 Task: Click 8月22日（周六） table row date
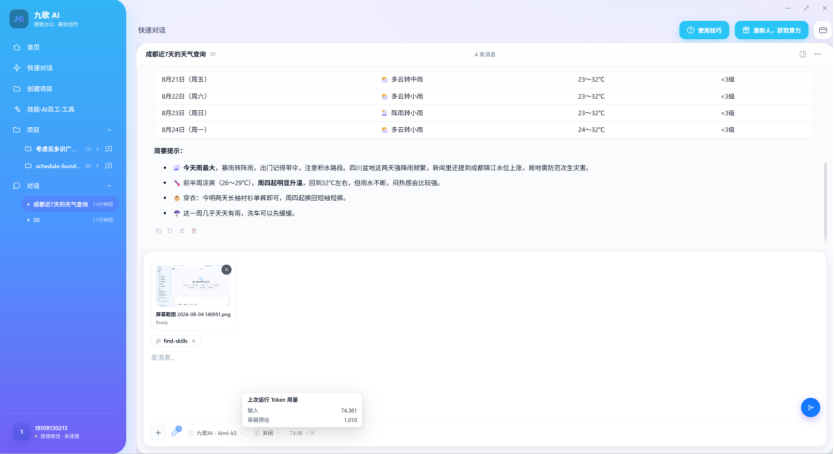point(184,97)
